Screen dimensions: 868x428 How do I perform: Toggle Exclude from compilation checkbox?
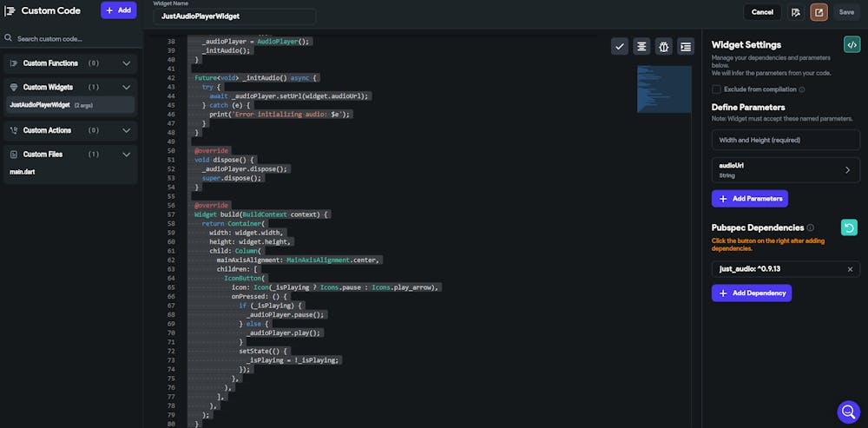tap(716, 89)
